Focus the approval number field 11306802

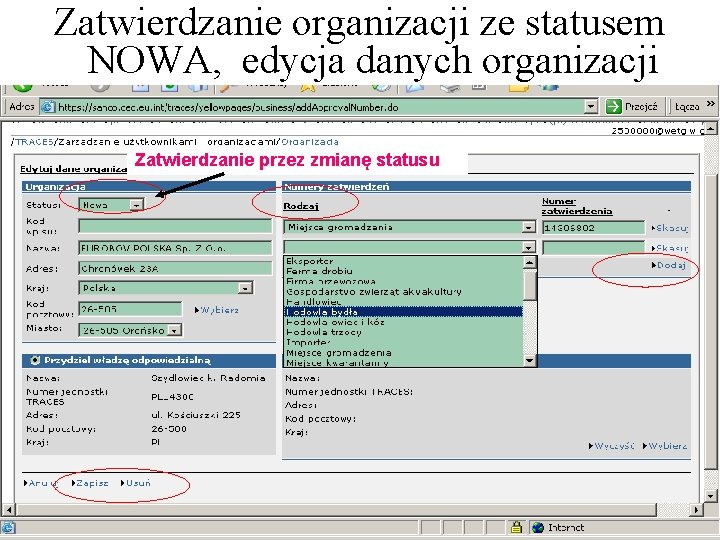coord(594,227)
